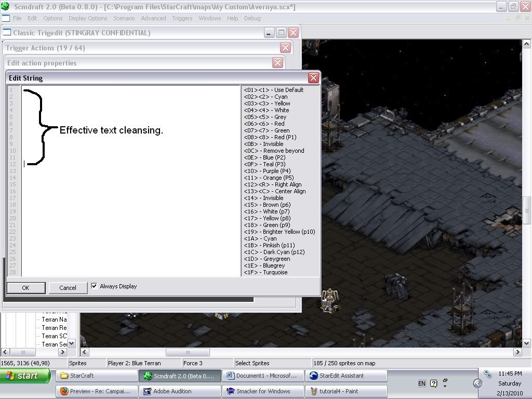Close the Trigger Actions window

point(285,48)
